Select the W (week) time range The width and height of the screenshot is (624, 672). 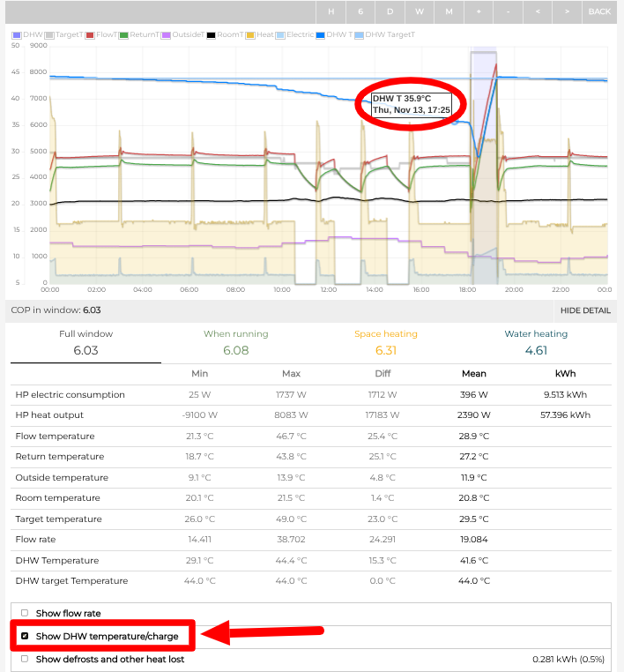click(x=420, y=11)
